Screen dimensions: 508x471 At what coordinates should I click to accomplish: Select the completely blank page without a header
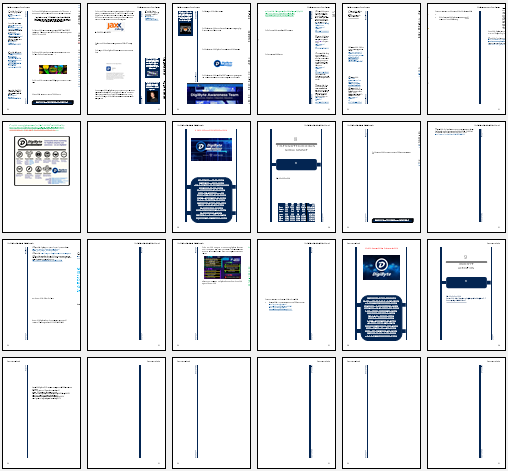[x=126, y=177]
